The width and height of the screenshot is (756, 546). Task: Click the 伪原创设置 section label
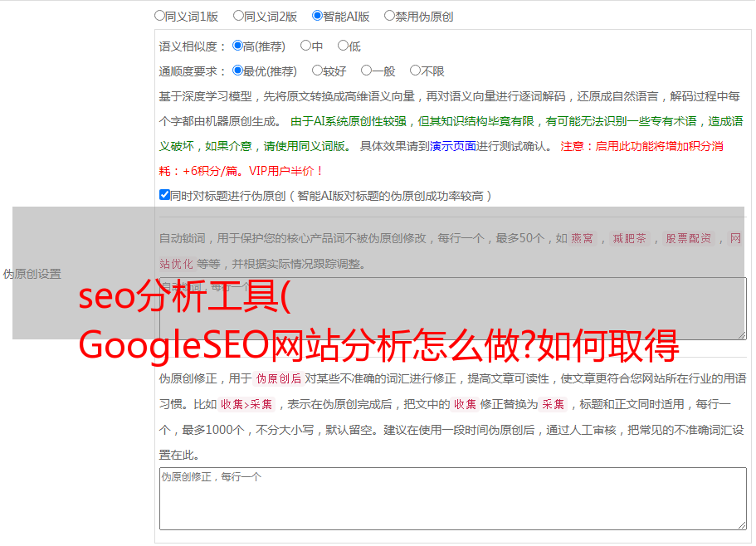(x=32, y=274)
